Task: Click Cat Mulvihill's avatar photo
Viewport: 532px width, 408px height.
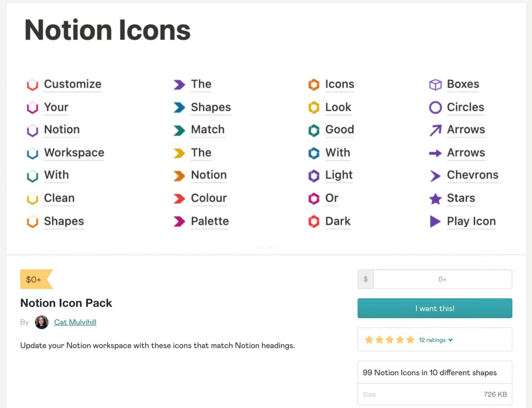Action: [42, 322]
